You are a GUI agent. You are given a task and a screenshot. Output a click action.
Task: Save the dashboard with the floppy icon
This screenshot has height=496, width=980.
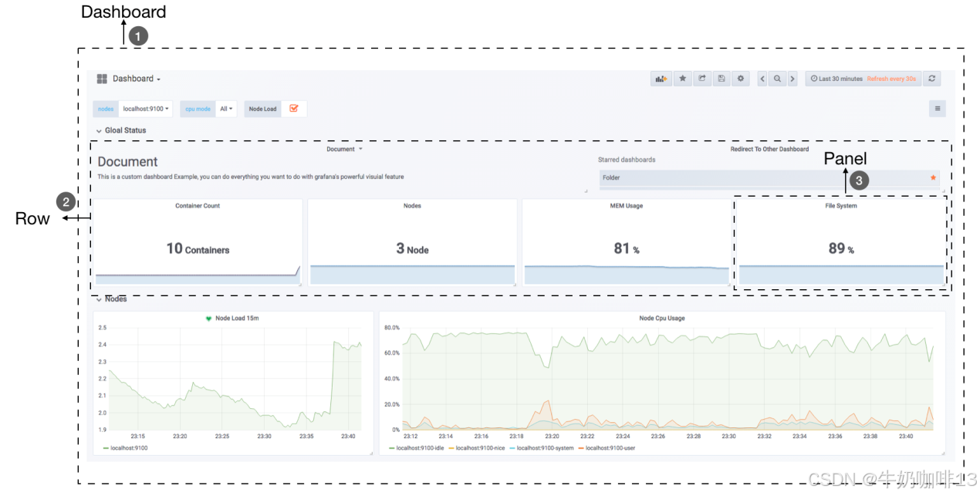click(721, 79)
